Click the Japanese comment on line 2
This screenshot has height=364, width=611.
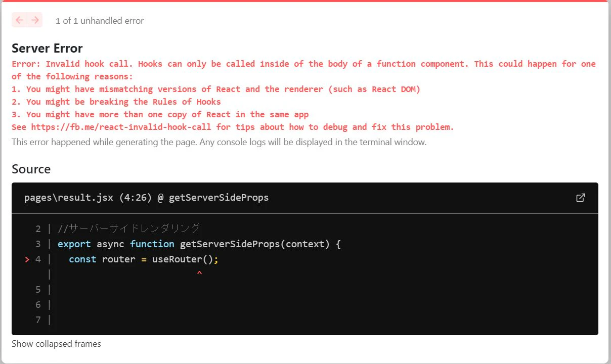point(129,229)
